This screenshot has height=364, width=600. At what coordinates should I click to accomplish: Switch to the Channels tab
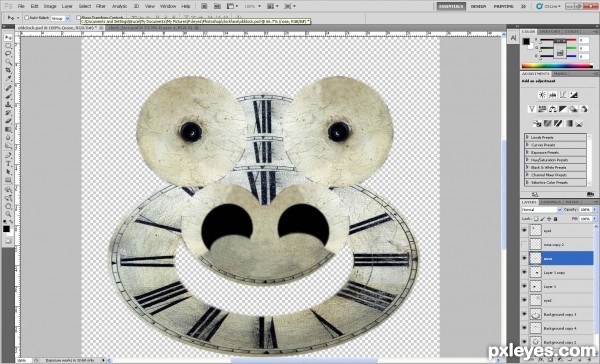point(551,202)
